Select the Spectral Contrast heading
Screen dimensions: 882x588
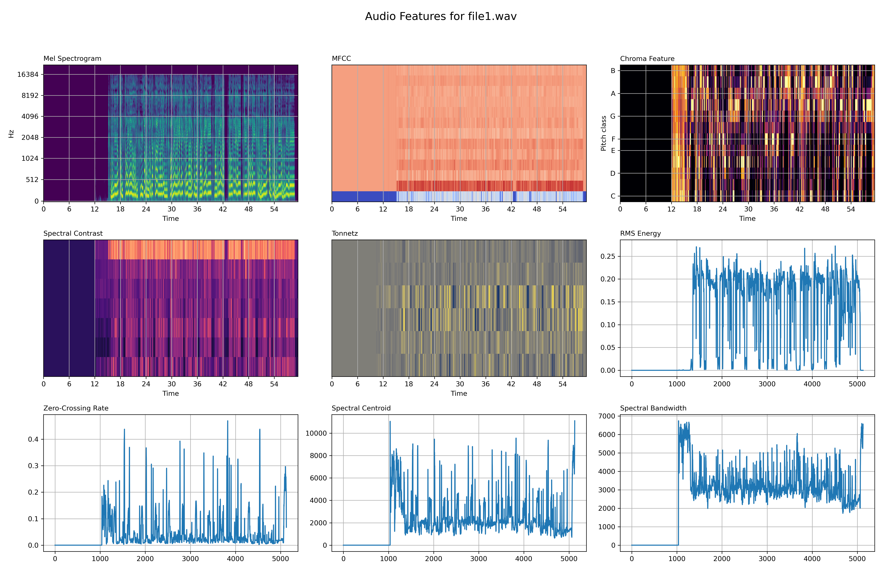[73, 233]
